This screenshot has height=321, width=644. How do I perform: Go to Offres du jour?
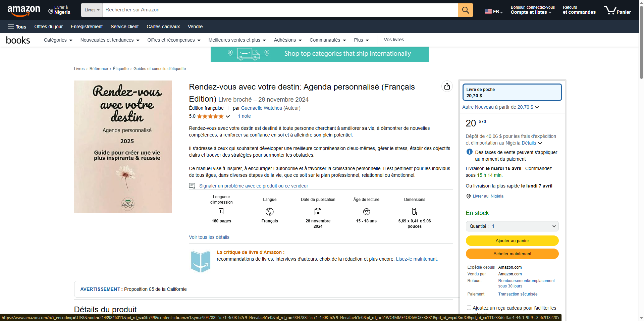tap(48, 26)
